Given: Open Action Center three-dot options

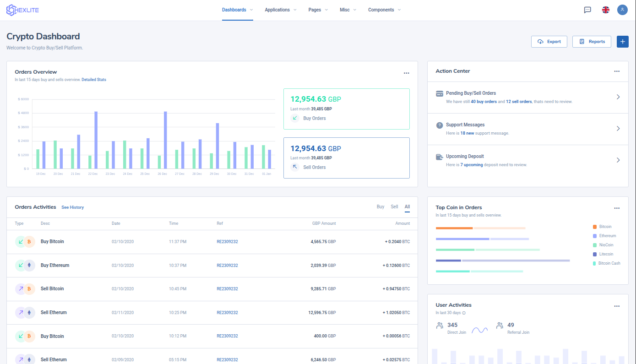Looking at the screenshot, I should [617, 71].
